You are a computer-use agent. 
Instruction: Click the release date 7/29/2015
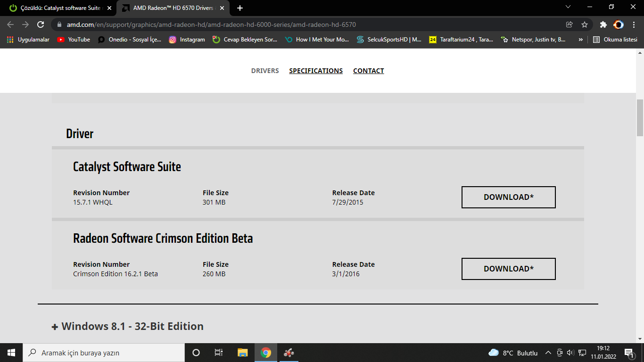[x=348, y=202]
